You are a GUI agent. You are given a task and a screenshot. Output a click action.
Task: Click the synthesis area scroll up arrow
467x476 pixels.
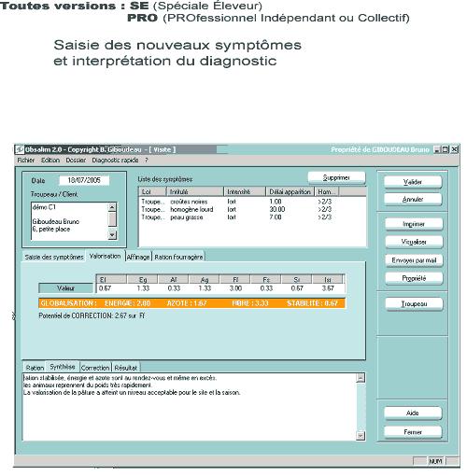pyautogui.click(x=361, y=378)
